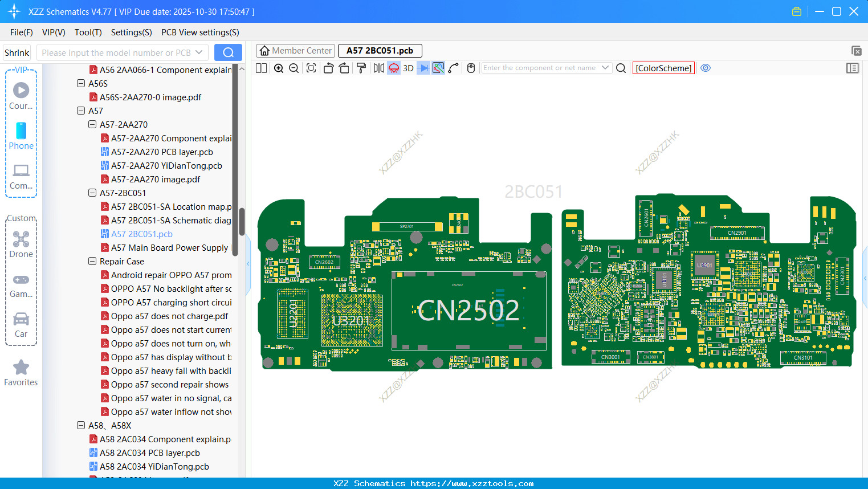This screenshot has width=868, height=489.
Task: Zoom out of the PCB view
Action: (x=294, y=68)
